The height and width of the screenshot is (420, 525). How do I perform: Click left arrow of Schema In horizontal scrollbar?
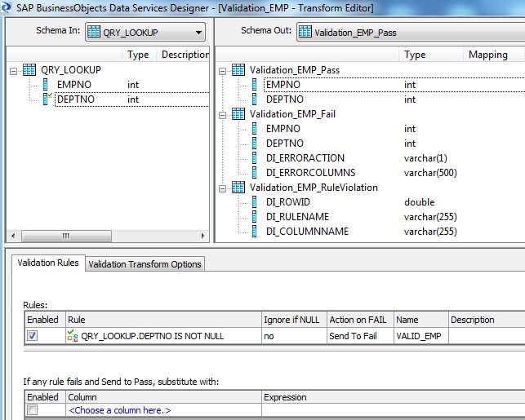pyautogui.click(x=13, y=236)
